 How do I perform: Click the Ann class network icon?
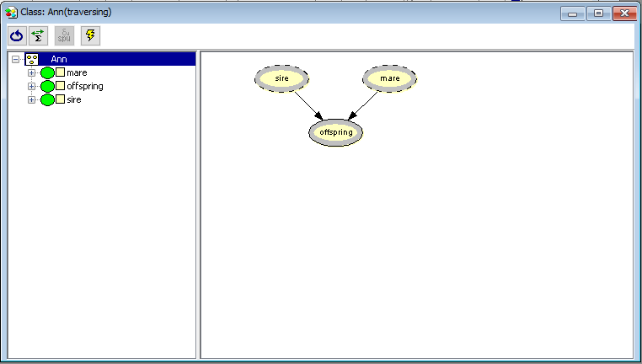coord(32,59)
